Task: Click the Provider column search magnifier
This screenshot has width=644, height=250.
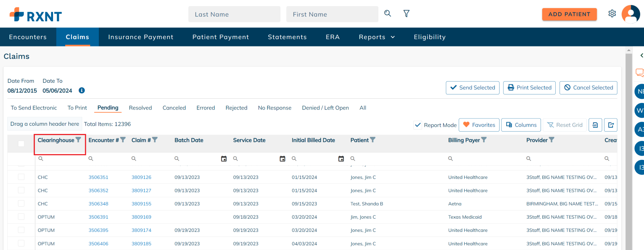Action: coord(529,159)
